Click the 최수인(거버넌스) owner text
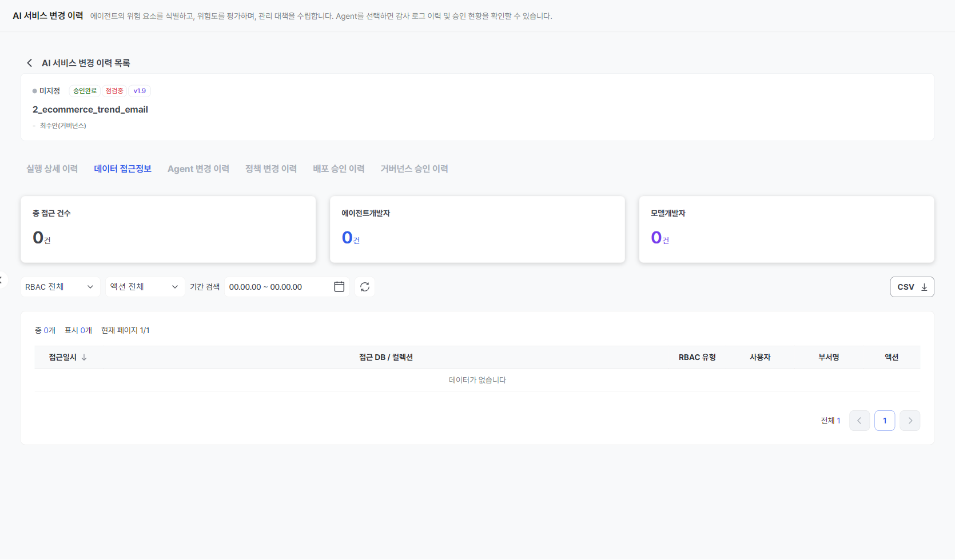Viewport: 955px width, 560px height. [63, 126]
